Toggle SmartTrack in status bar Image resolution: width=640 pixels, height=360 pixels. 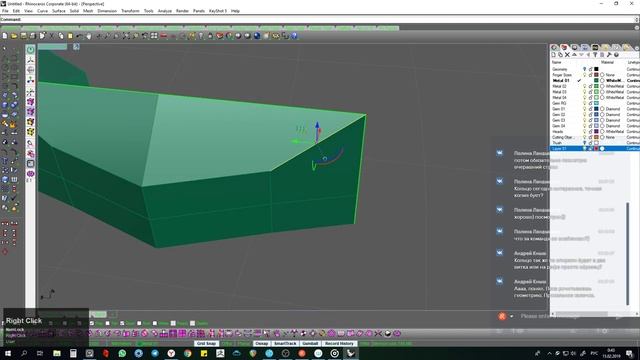[285, 344]
